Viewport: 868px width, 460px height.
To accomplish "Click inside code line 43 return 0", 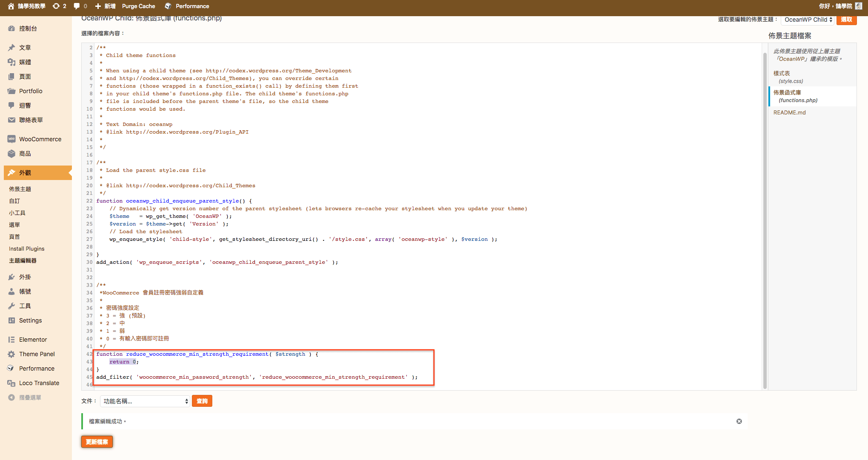I will [124, 362].
